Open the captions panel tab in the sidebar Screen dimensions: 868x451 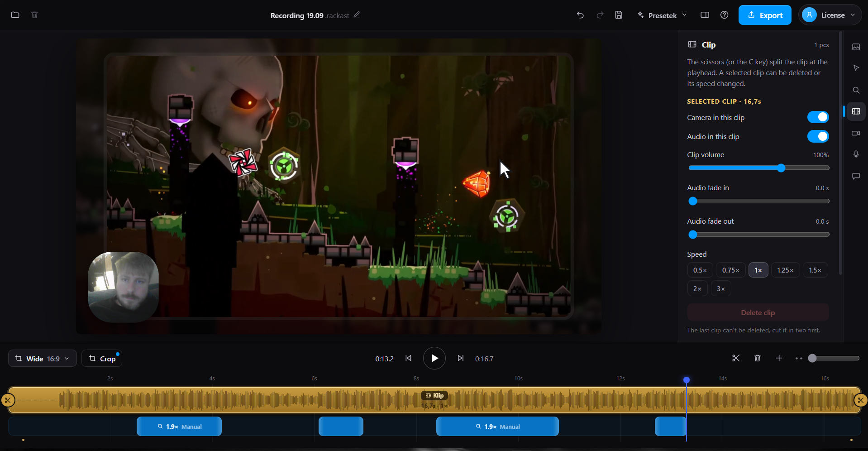(x=856, y=176)
